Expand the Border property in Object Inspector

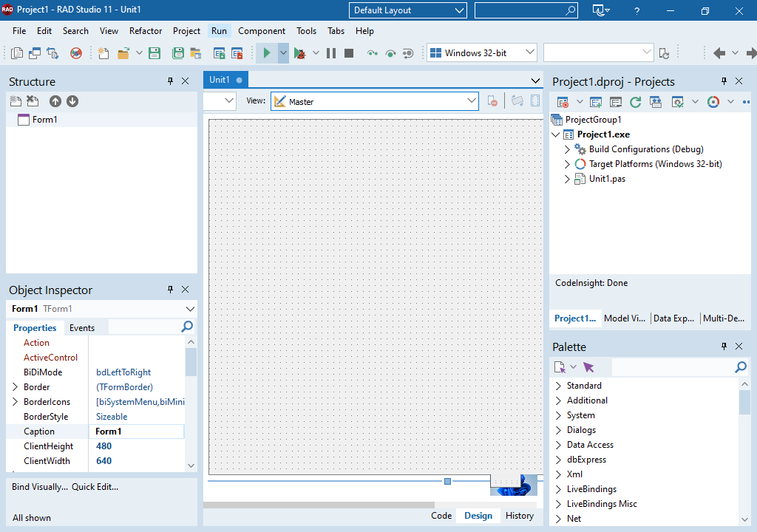pos(15,387)
